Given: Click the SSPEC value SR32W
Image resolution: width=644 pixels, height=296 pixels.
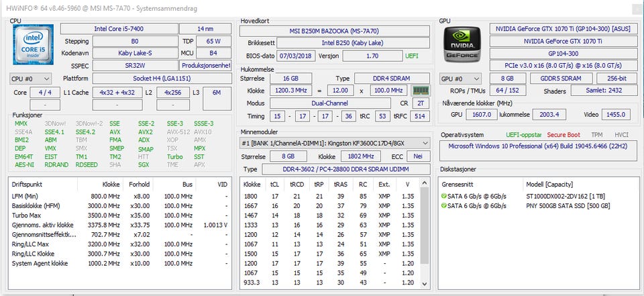Looking at the screenshot, I should (x=135, y=65).
